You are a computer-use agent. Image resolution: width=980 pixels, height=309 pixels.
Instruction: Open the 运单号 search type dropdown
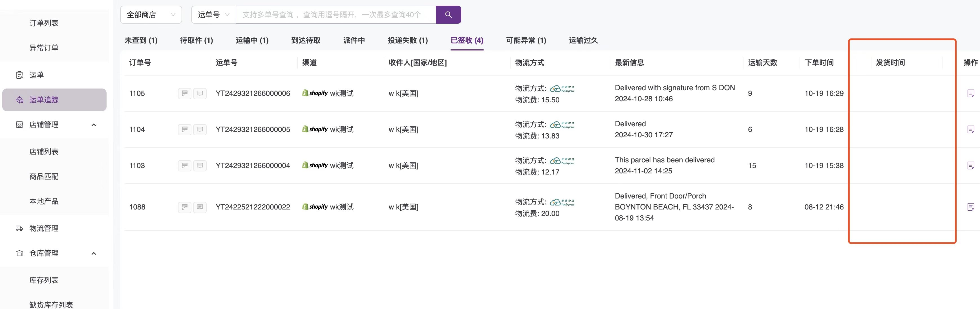[213, 14]
